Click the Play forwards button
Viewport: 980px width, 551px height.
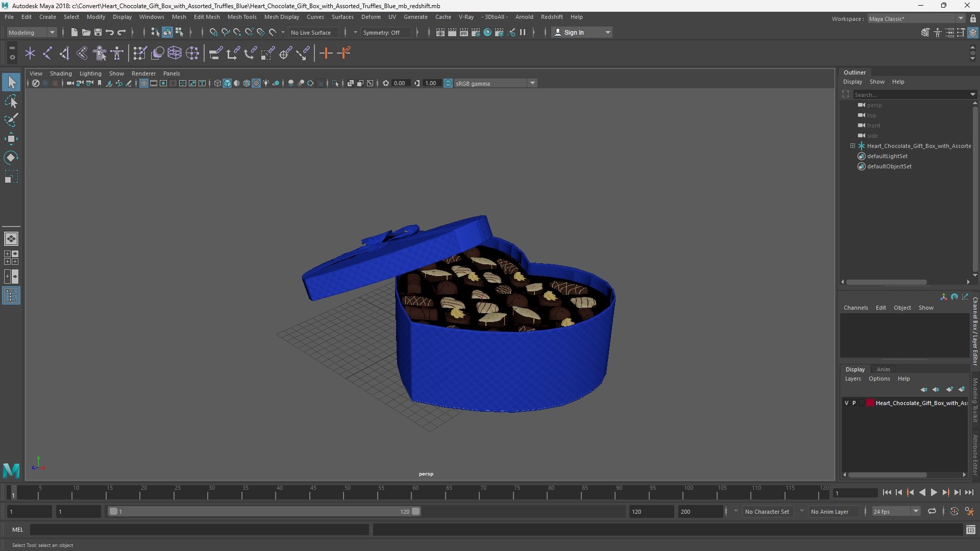(934, 493)
